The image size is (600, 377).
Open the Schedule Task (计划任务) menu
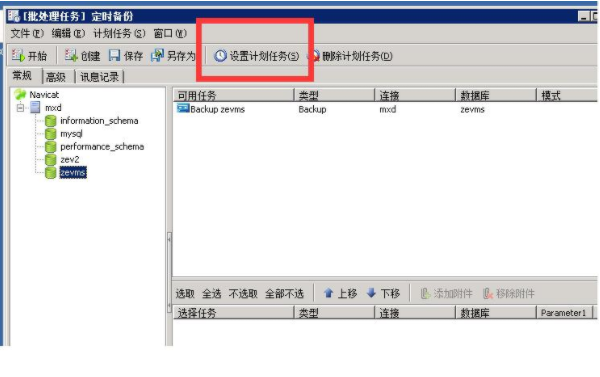coord(119,33)
